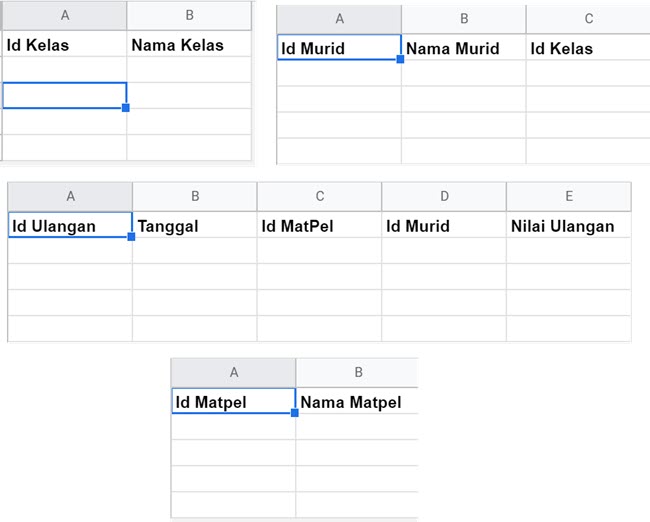Click the 'Nama Murid' cell
Viewport: 650px width, 522px height.
[x=464, y=48]
